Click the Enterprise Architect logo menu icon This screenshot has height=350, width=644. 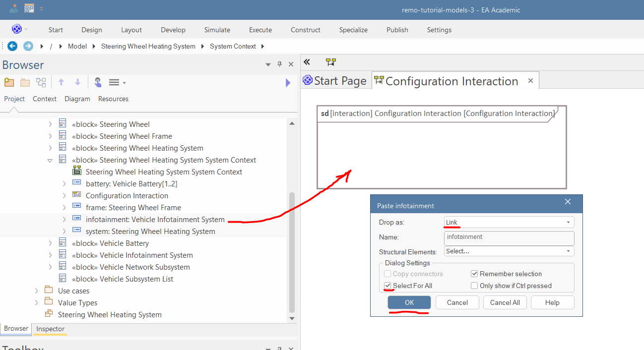click(17, 29)
